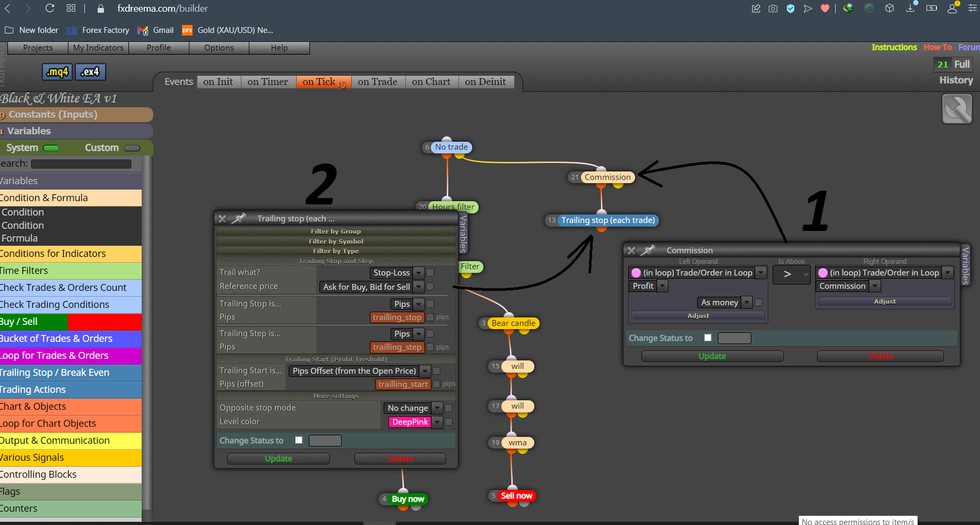This screenshot has width=980, height=525.
Task: Tick checkbox beside trailling_step pips field
Action: click(x=430, y=347)
